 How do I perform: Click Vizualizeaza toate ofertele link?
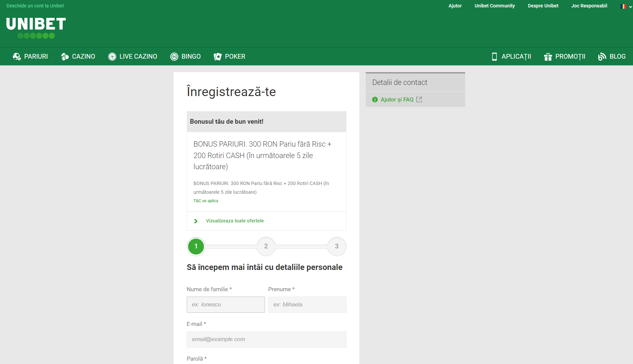235,221
